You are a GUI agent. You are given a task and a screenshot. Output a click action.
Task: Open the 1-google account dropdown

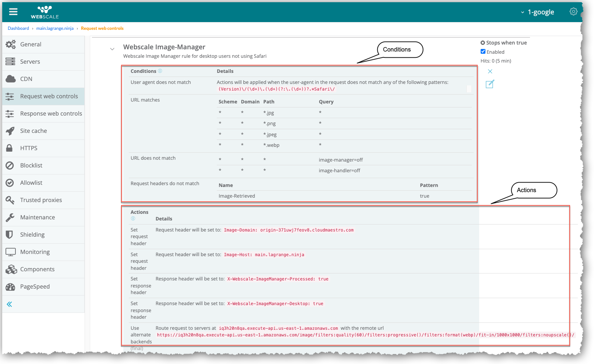[x=537, y=12]
